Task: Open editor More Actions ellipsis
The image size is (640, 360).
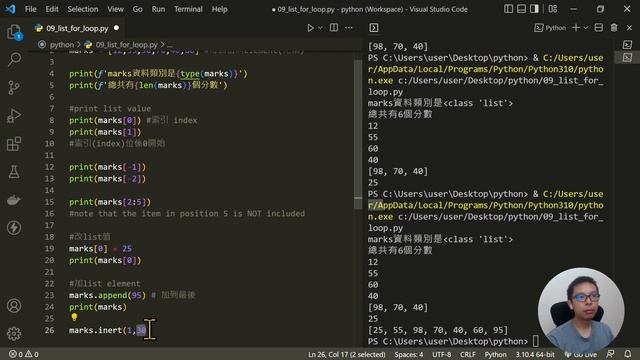Action: click(349, 28)
